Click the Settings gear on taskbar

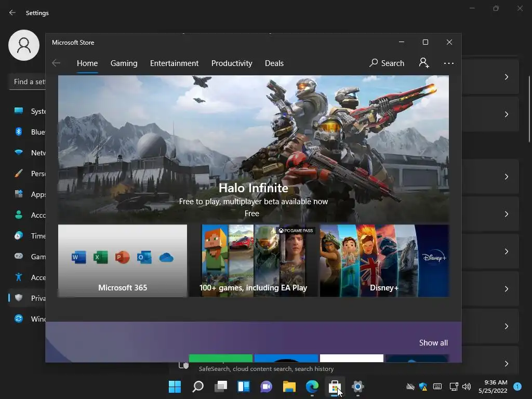click(357, 387)
